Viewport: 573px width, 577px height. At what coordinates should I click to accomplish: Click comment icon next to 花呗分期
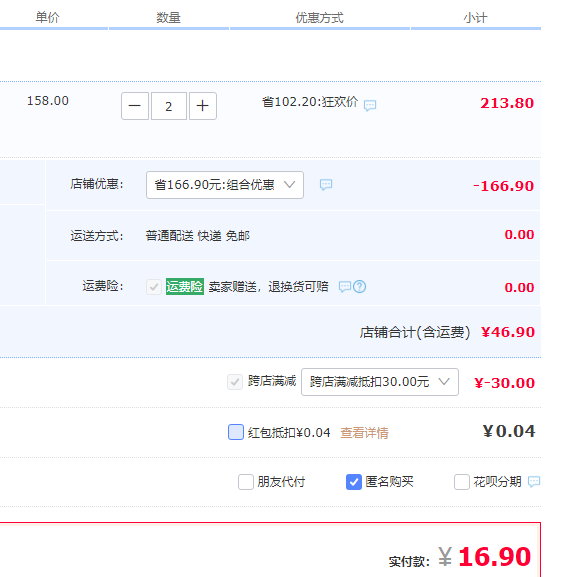tap(534, 481)
